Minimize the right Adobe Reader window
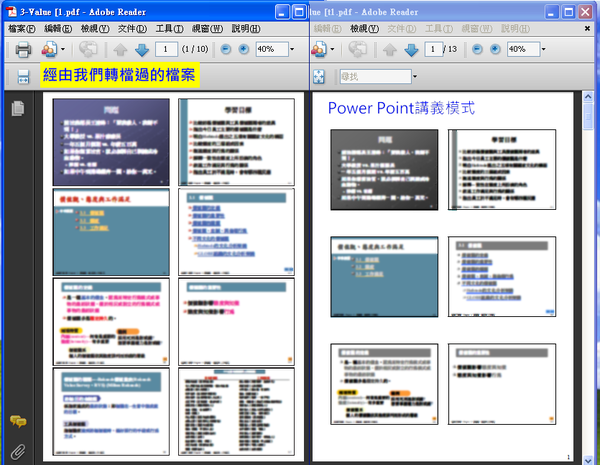Viewport: 600px width, 465px height. point(551,12)
